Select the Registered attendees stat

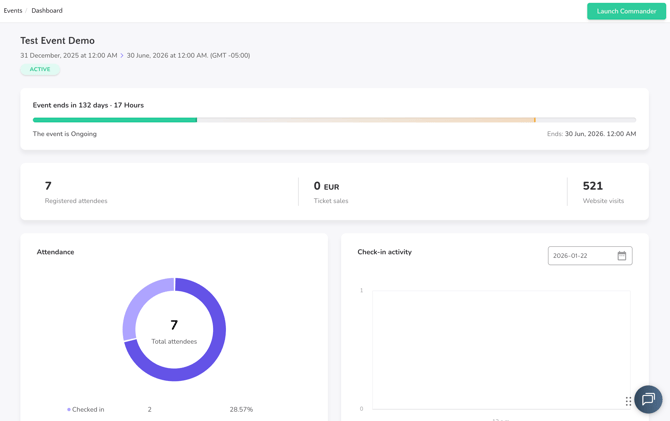point(76,192)
